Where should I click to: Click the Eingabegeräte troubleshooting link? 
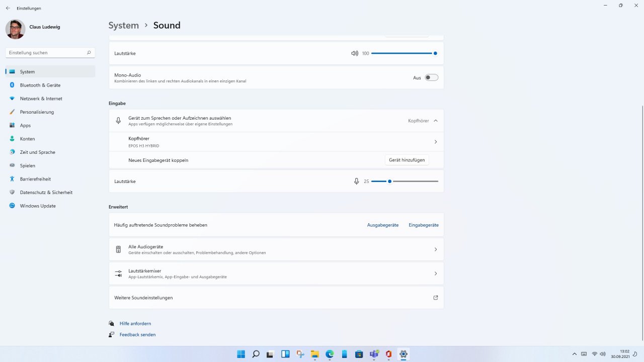coord(424,225)
